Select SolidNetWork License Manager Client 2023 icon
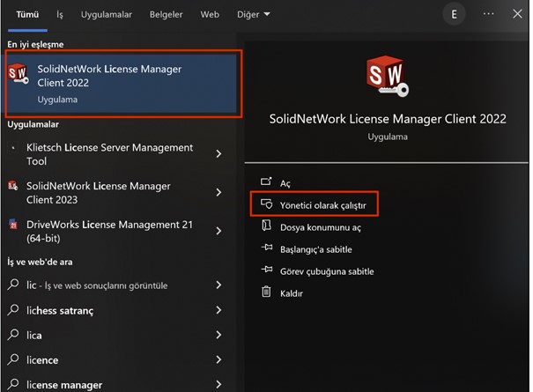533x392 pixels. click(x=12, y=187)
